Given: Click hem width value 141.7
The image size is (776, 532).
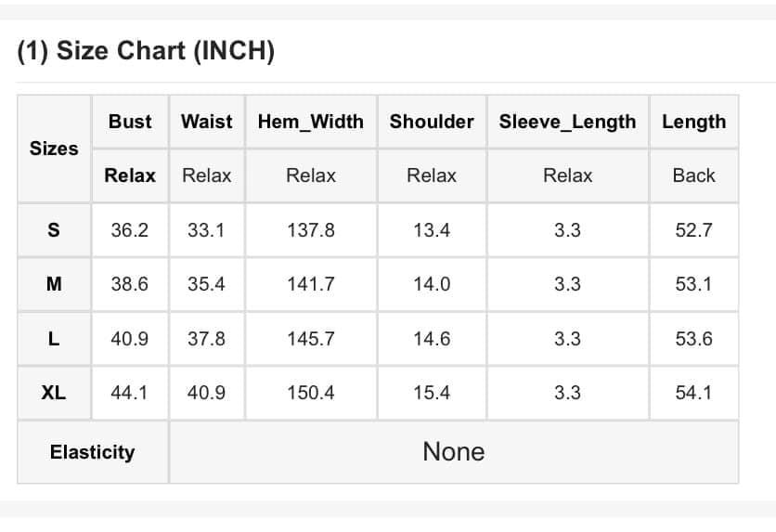Looking at the screenshot, I should coord(310,284).
